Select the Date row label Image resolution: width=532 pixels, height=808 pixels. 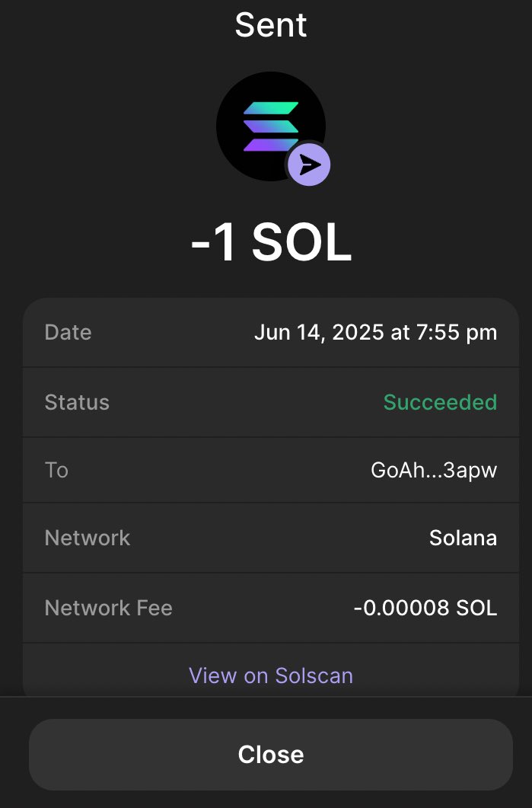68,332
